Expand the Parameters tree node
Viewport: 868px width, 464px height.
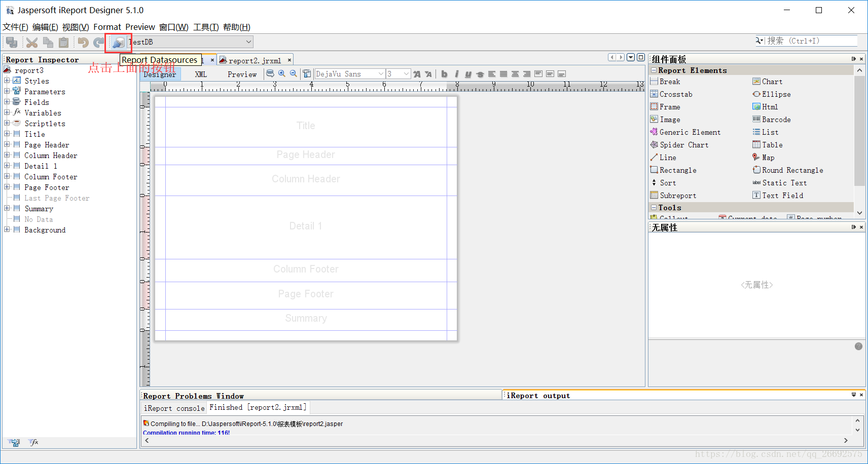point(7,91)
